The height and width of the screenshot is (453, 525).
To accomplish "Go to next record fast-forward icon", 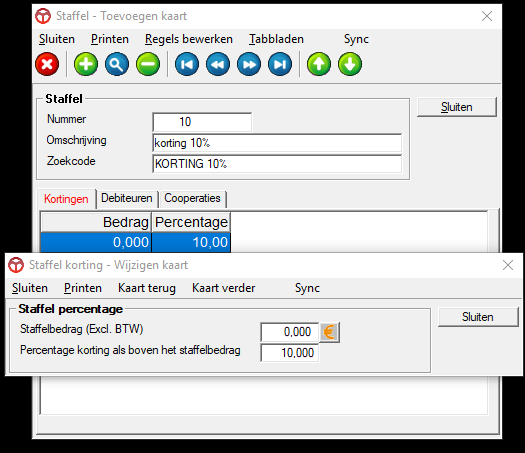I will (249, 64).
